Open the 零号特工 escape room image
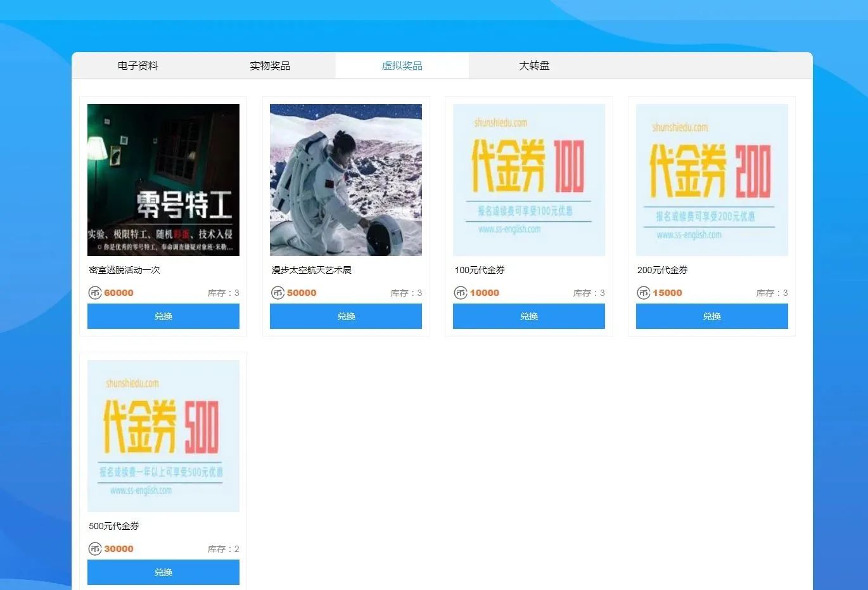Viewport: 868px width, 590px height. [163, 180]
